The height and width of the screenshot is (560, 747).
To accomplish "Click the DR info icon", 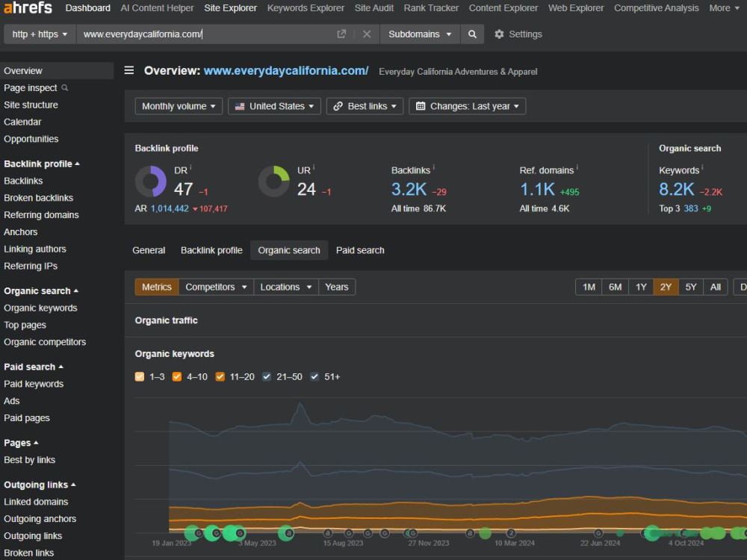I will point(190,167).
